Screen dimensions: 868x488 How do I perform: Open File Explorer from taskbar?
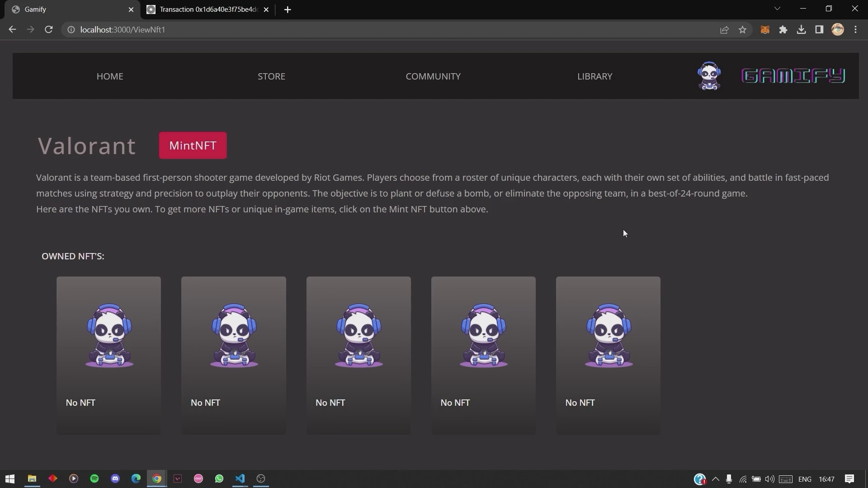[x=32, y=479]
